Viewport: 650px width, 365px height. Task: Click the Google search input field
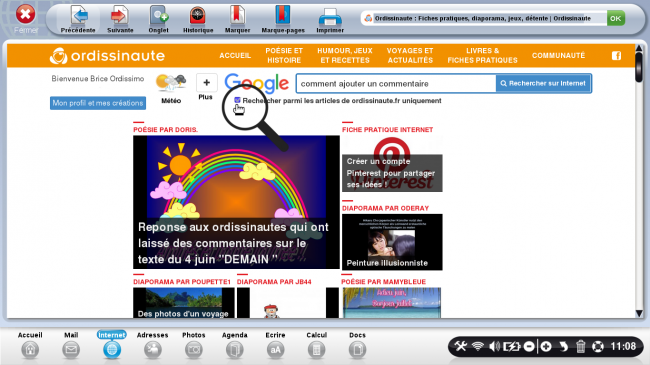point(396,83)
